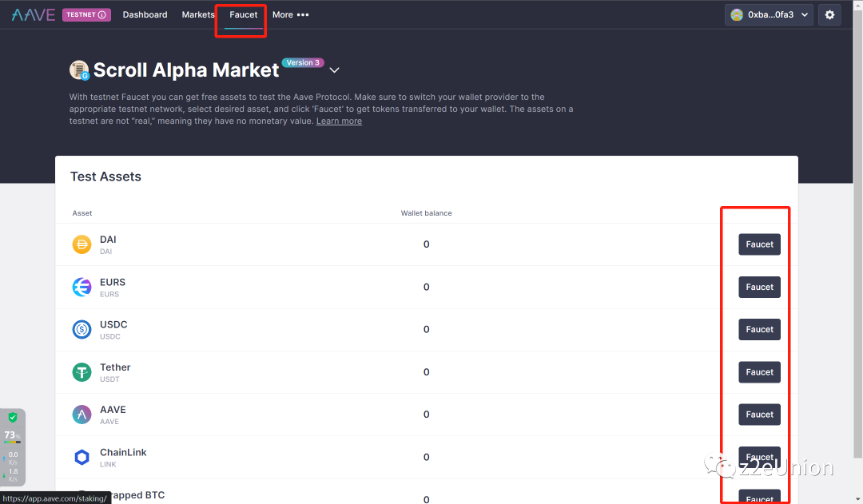The image size is (863, 504).
Task: Click the AAVE token icon in list
Action: click(82, 415)
